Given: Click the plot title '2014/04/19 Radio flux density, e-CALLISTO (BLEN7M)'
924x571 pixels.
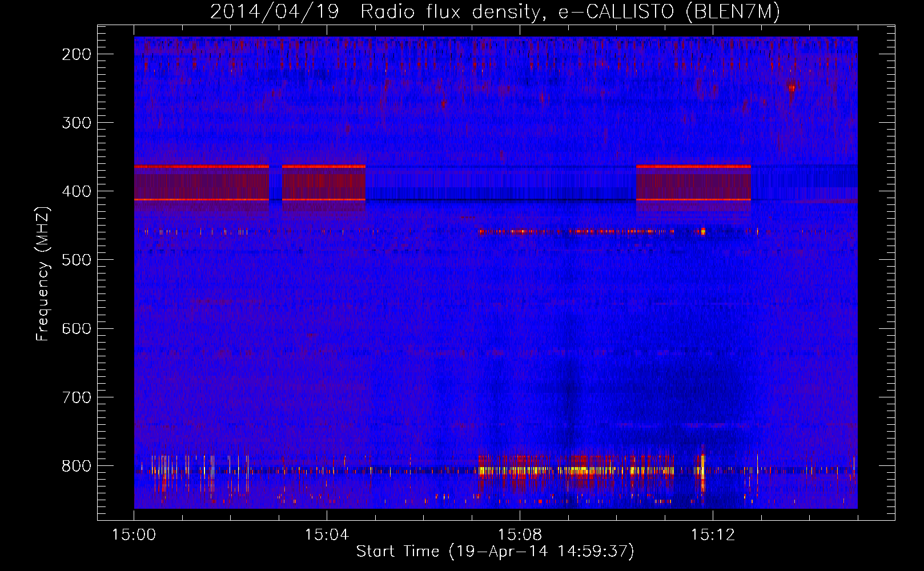Looking at the screenshot, I should (x=495, y=12).
